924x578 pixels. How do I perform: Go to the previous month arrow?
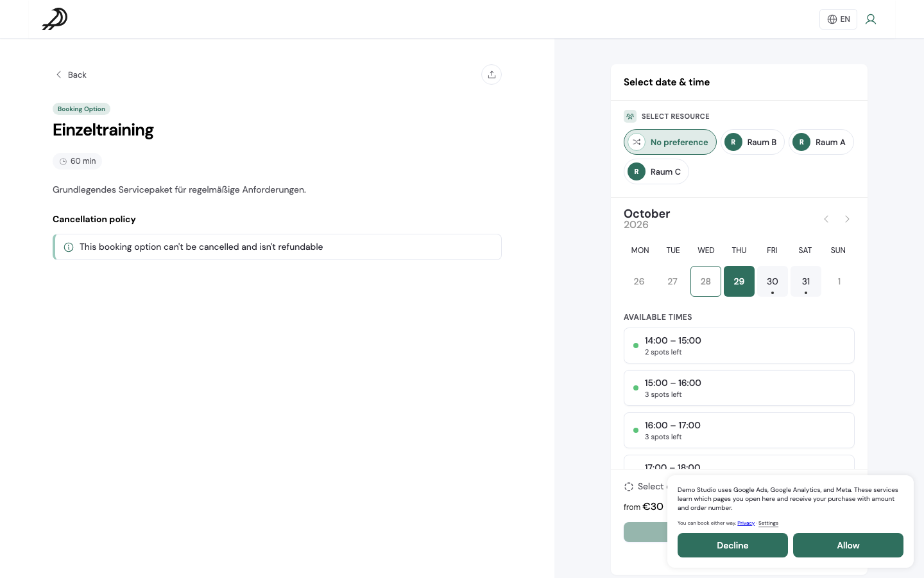tap(826, 219)
